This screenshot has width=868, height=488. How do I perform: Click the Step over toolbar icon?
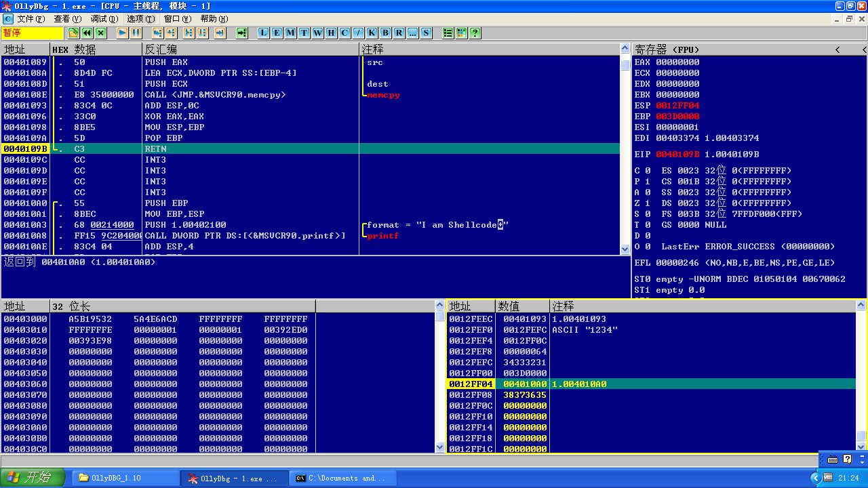pos(171,33)
